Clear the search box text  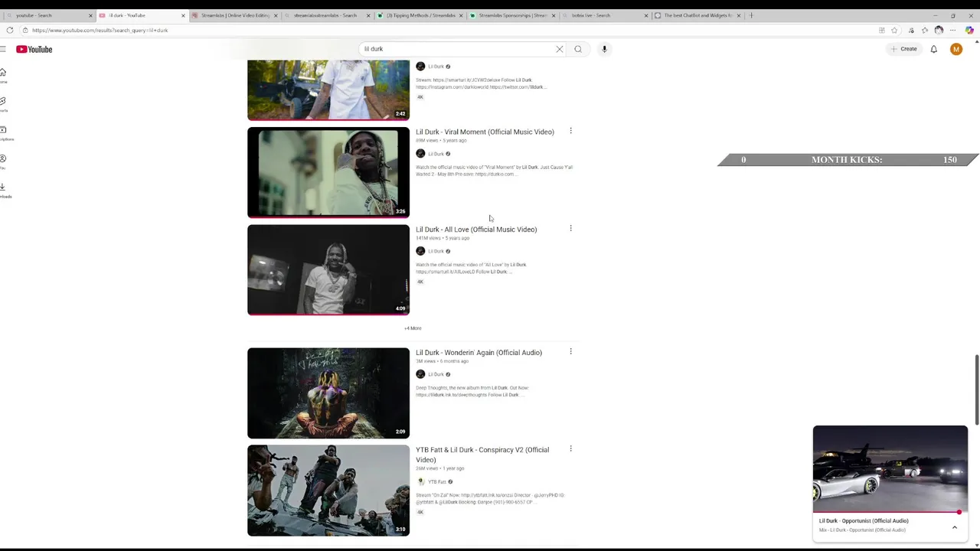[x=560, y=49]
